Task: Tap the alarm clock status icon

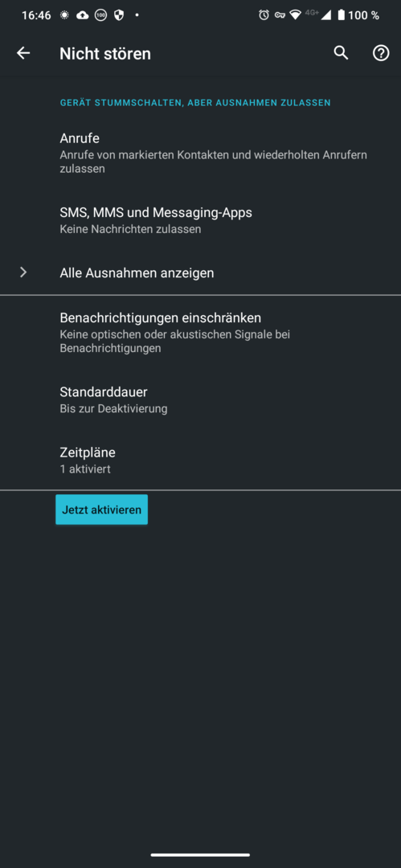Action: [264, 15]
